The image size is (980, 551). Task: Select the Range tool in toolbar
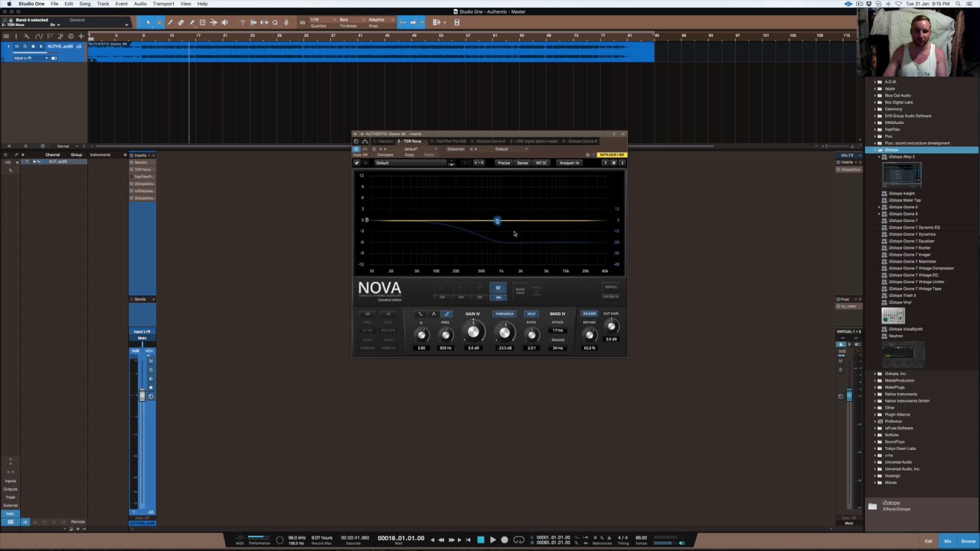[x=159, y=22]
